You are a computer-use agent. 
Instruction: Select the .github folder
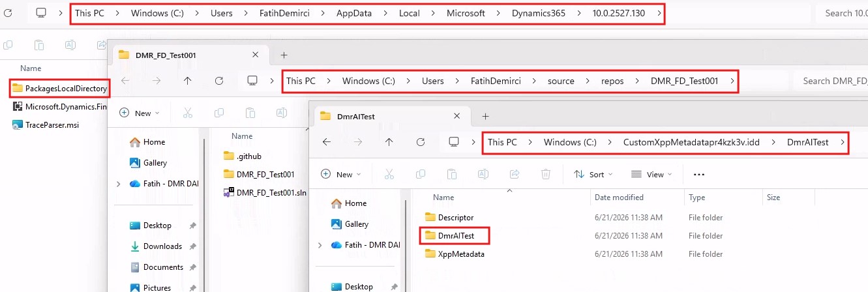(x=243, y=156)
